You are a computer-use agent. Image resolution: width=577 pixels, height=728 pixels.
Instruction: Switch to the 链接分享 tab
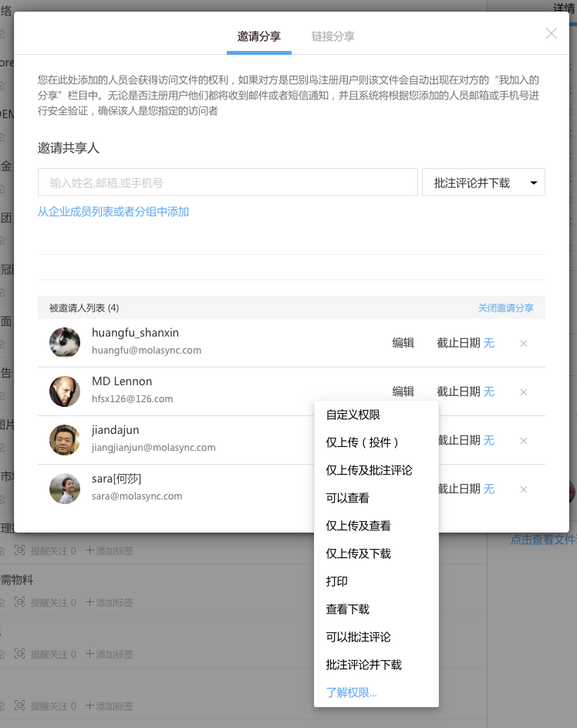pos(333,36)
